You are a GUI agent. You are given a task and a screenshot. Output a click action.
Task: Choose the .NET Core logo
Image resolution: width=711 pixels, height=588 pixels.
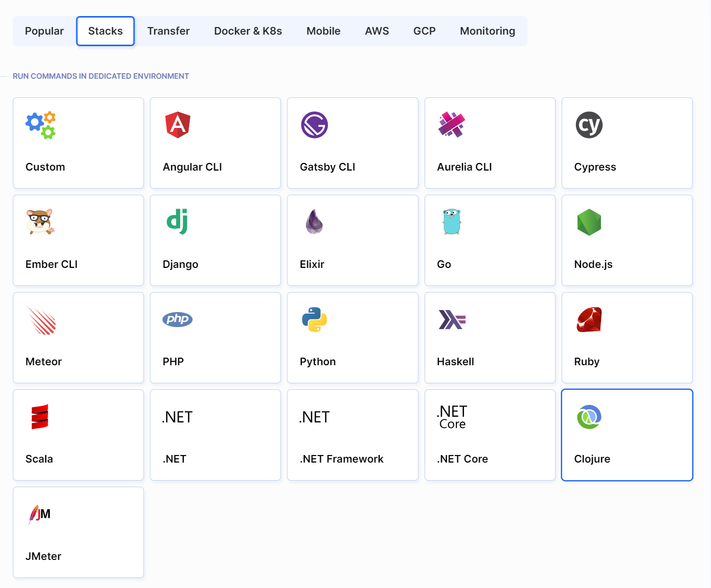(x=452, y=417)
